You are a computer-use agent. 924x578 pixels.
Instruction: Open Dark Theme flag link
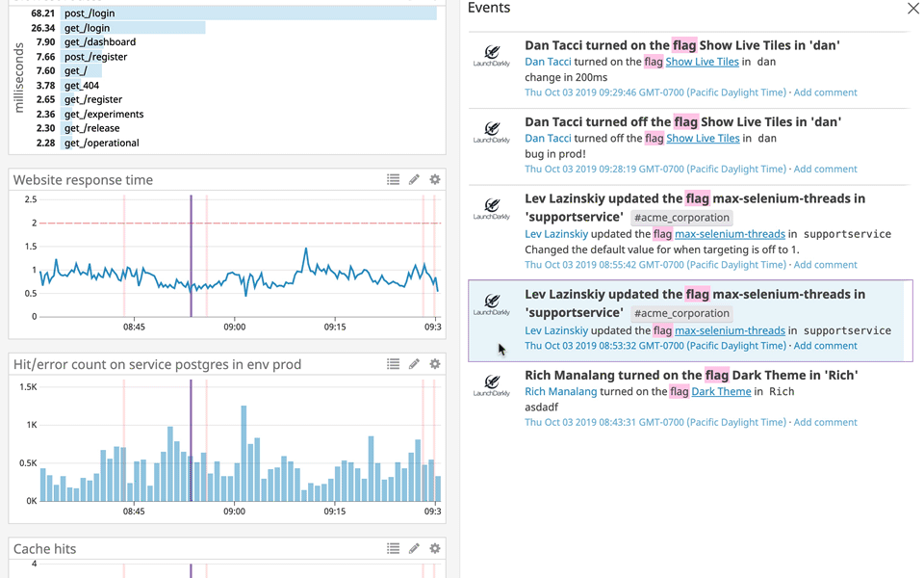pos(721,392)
